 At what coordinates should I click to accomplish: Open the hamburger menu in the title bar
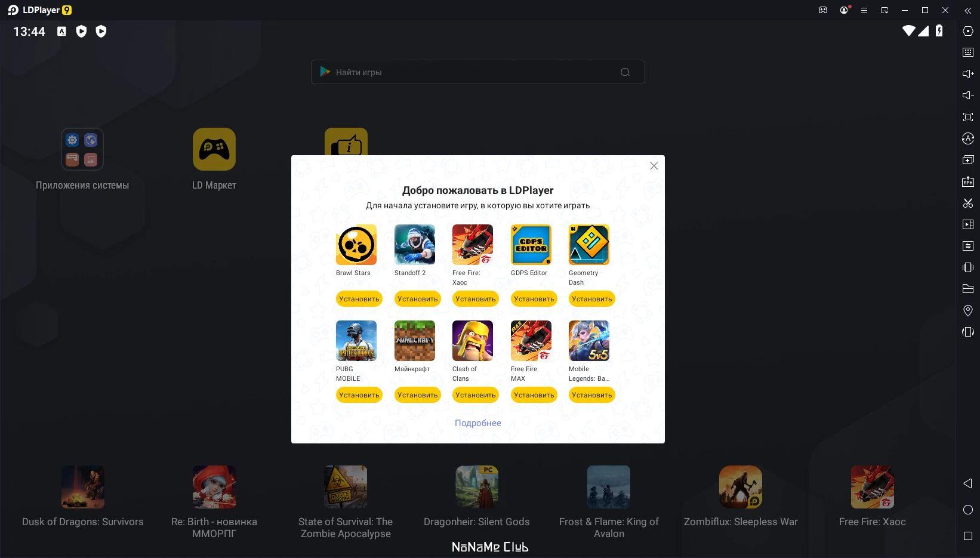click(x=864, y=10)
